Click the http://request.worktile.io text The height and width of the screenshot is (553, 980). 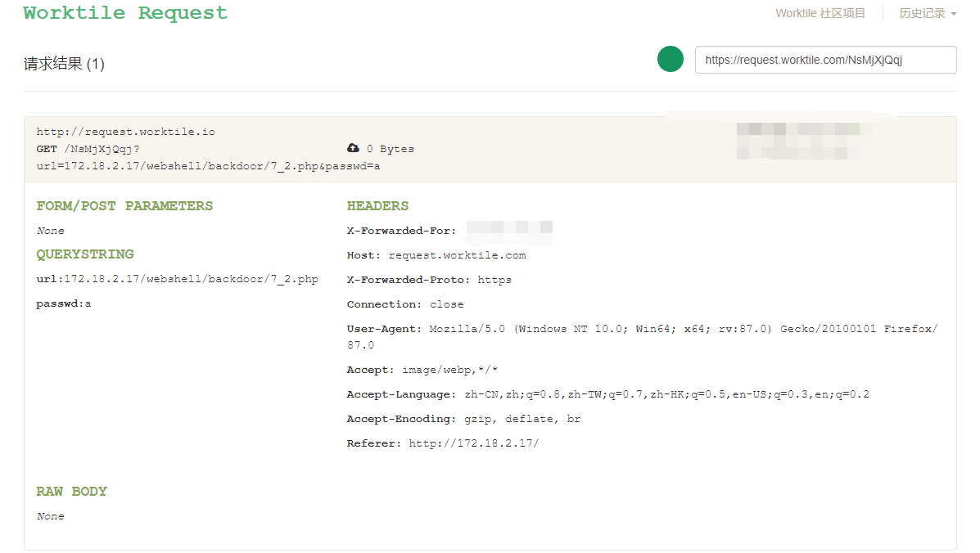[x=125, y=132]
